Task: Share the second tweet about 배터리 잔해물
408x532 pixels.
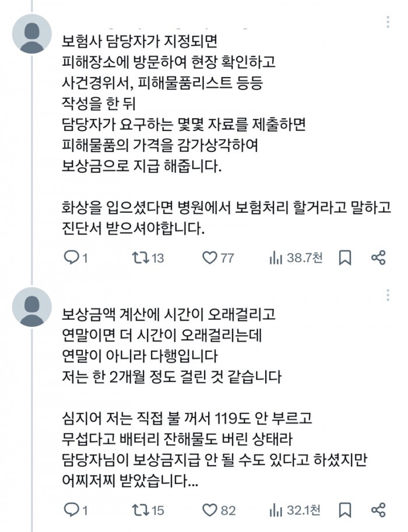Action: click(378, 510)
